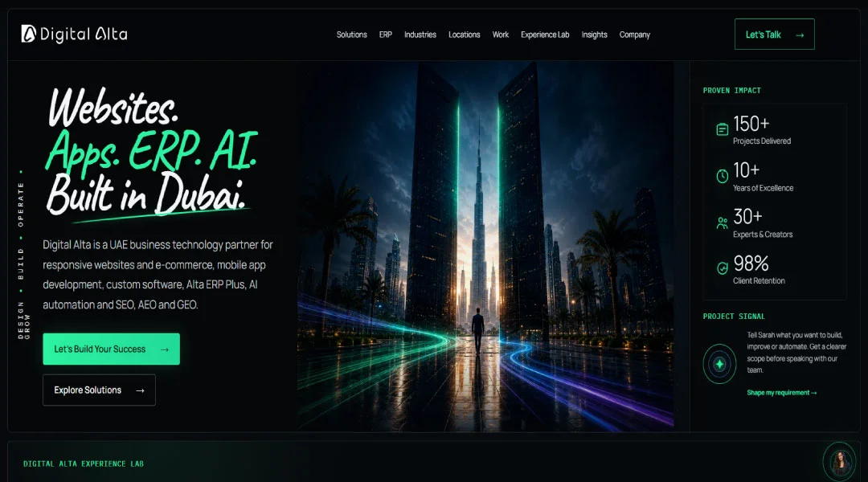Open the Company nav item

coord(634,35)
